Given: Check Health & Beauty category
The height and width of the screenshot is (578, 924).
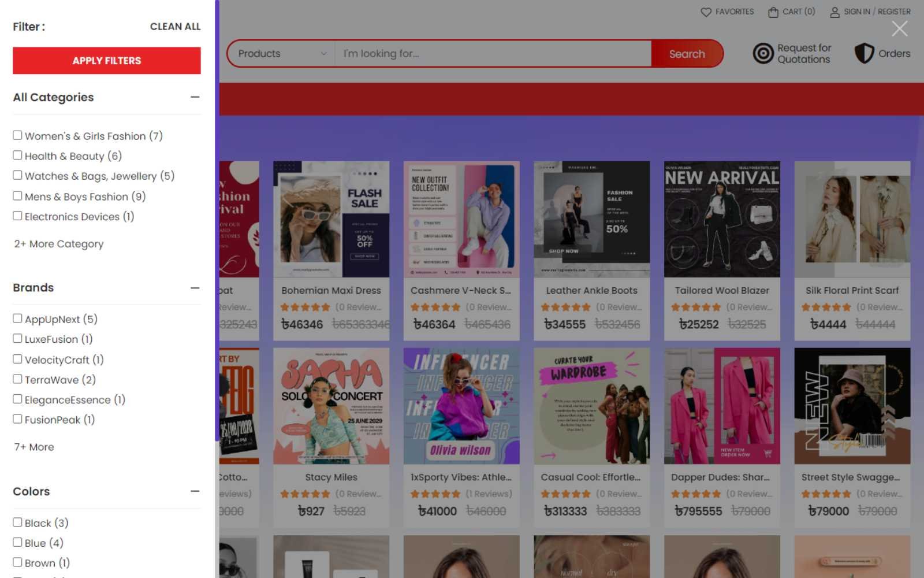Looking at the screenshot, I should pos(17,155).
